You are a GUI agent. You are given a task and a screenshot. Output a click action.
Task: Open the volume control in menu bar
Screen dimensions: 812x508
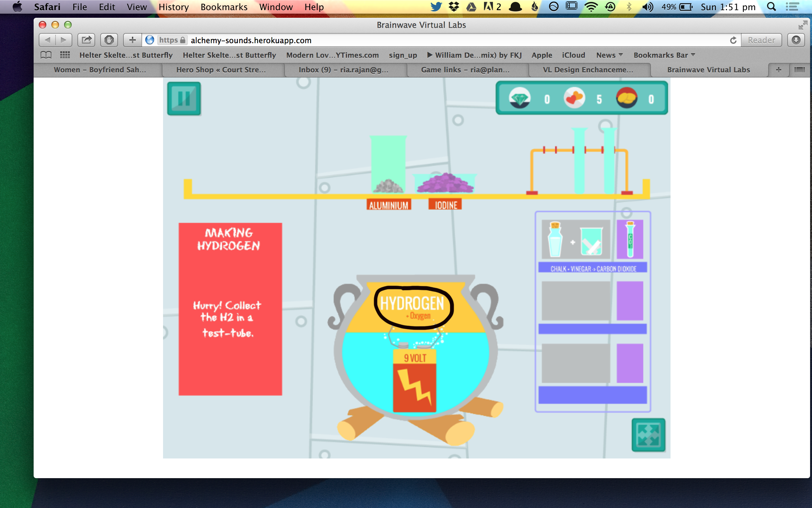tap(648, 7)
